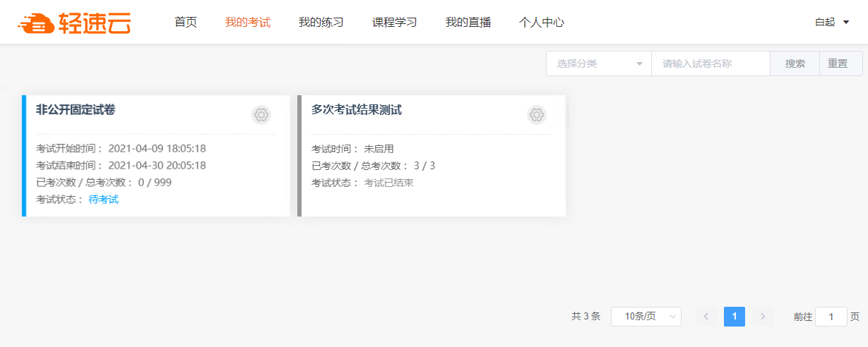Switch to 我的练习 tab
Screen dimensions: 868x347
click(x=321, y=23)
